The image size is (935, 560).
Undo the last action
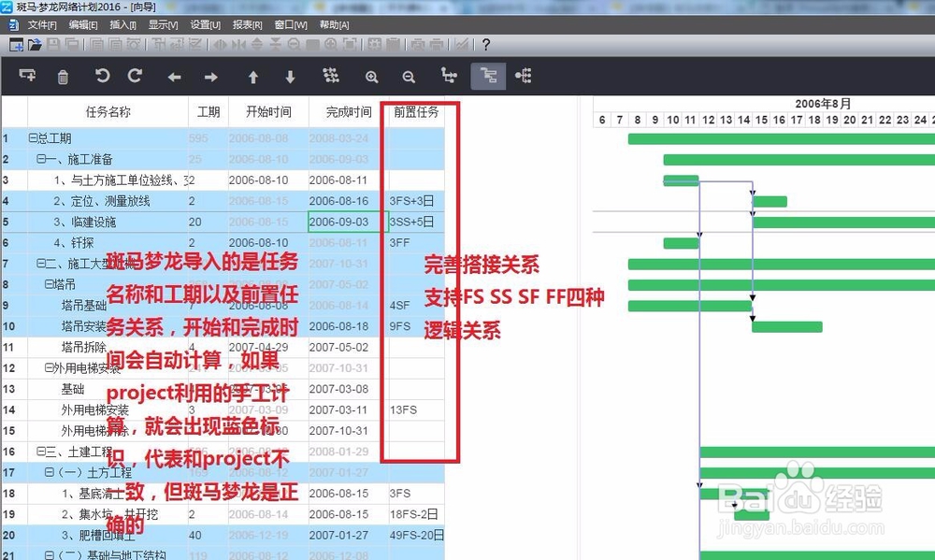(x=103, y=76)
